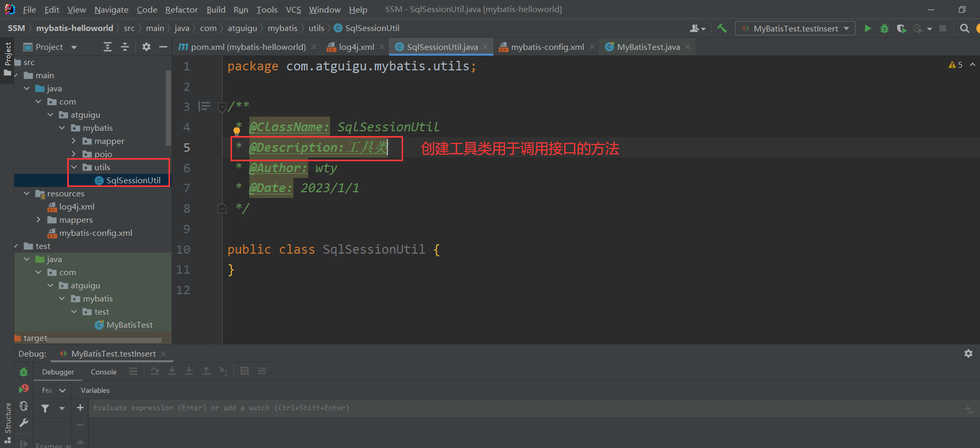Click Step Over debugger icon
This screenshot has width=980, height=448.
coord(155,371)
